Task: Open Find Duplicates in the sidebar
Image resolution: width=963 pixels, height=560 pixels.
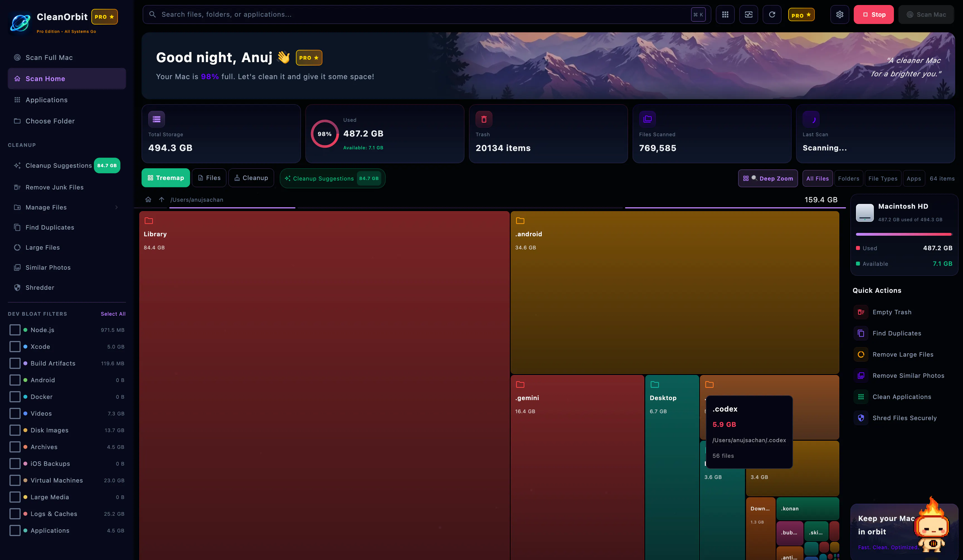Action: 67,228
